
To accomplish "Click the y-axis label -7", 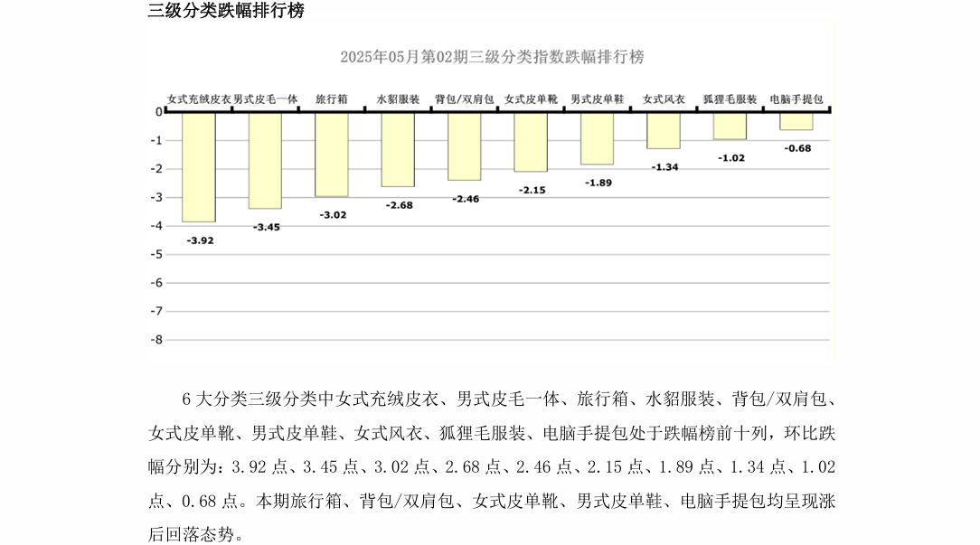I will click(x=156, y=311).
